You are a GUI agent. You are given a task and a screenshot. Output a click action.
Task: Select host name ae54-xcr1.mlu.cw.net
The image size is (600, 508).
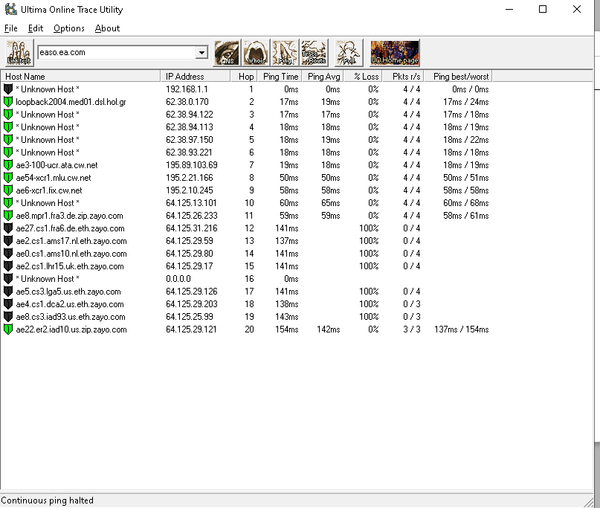(53, 177)
